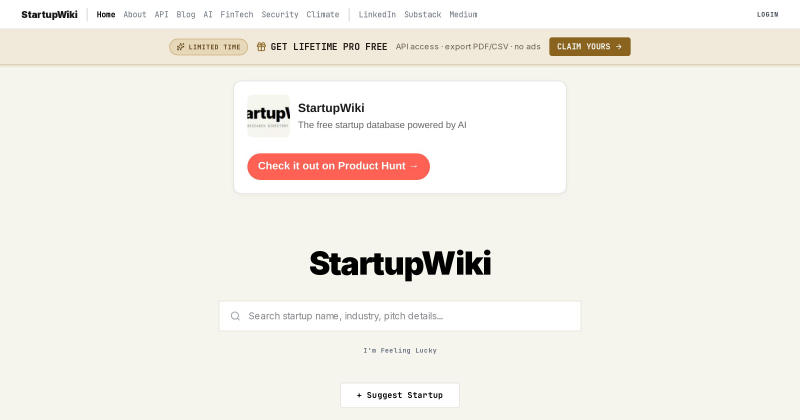Click the StartupWiki logo in top navbar
Viewport: 800px width, 420px height.
(49, 14)
